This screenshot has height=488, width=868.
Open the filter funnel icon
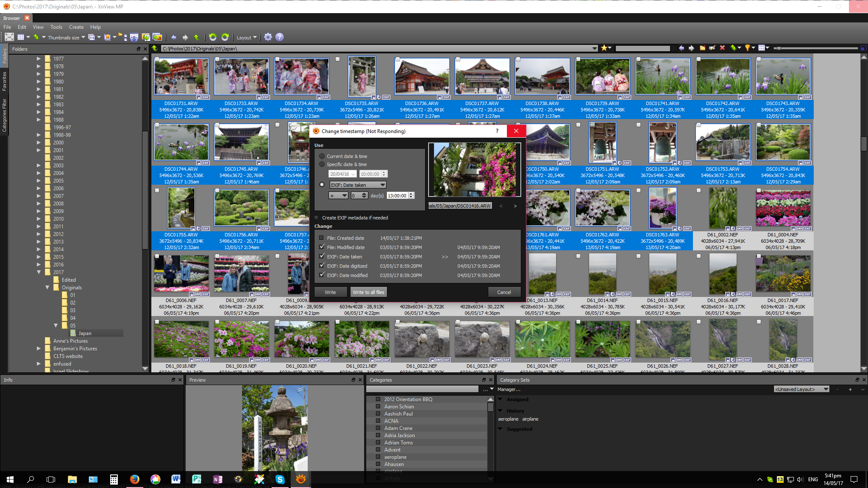(x=748, y=48)
